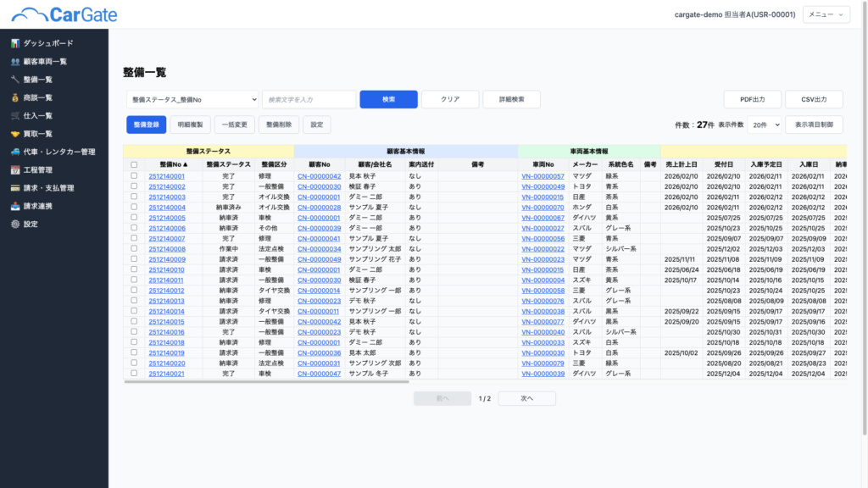Toggle the select-all checkbox in table header

tap(134, 164)
